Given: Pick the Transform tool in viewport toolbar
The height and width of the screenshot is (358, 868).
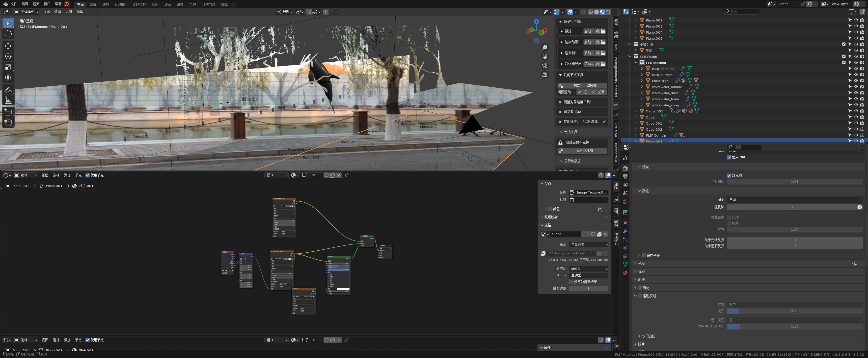Looking at the screenshot, I should pos(8,78).
